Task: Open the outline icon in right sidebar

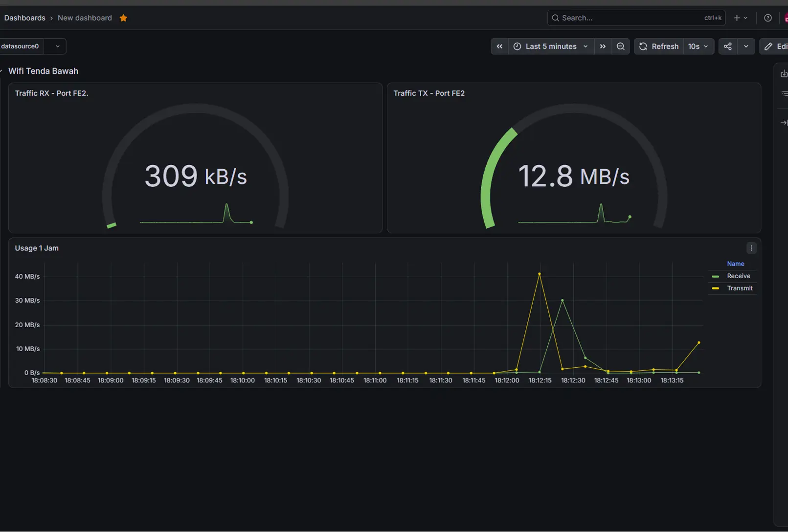Action: coord(784,94)
